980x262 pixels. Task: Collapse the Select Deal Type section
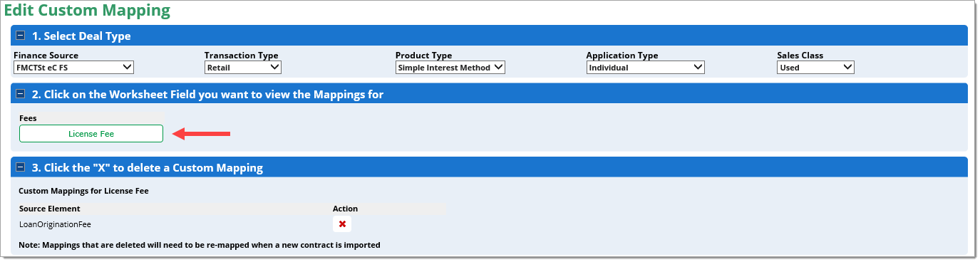pos(21,36)
